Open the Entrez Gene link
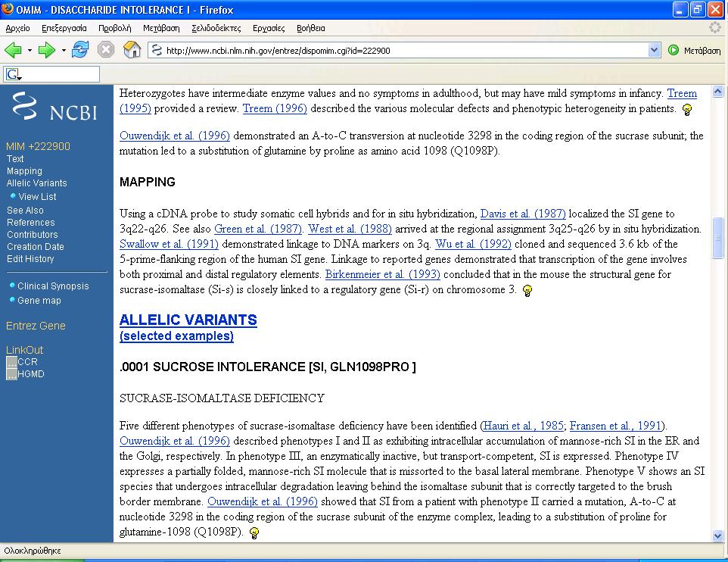 (36, 326)
